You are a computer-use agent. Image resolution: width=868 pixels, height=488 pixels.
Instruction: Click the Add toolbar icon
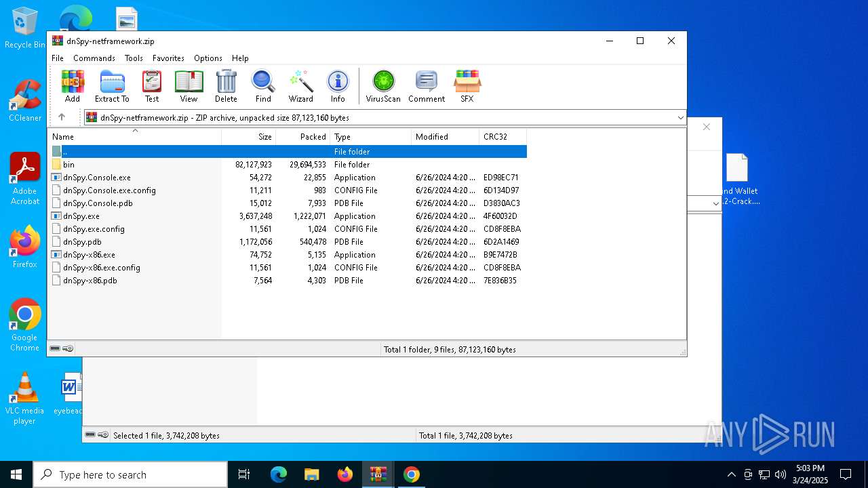(x=73, y=86)
